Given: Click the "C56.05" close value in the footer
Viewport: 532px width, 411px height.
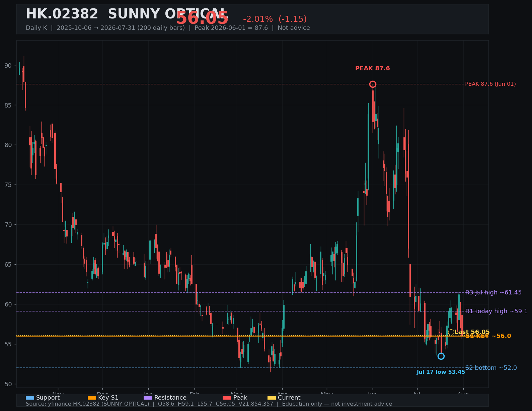Looking at the screenshot, I should click(225, 404).
